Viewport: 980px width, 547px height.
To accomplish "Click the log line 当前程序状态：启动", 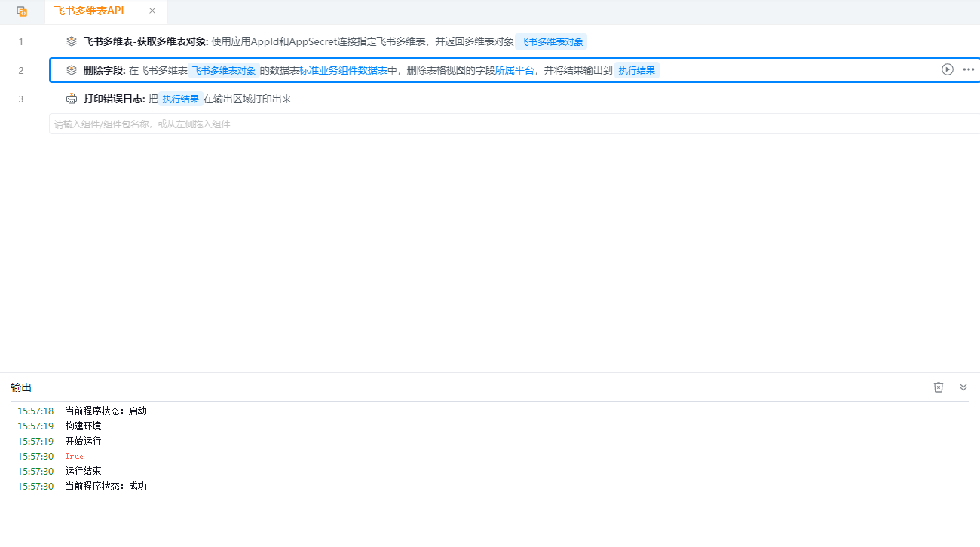I will tap(106, 411).
